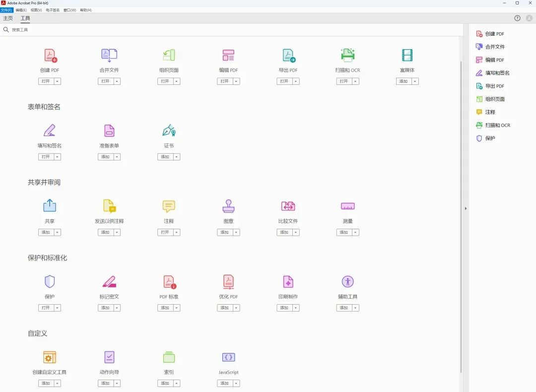Select the JavaScript braces icon
This screenshot has width=536, height=392.
pyautogui.click(x=228, y=357)
